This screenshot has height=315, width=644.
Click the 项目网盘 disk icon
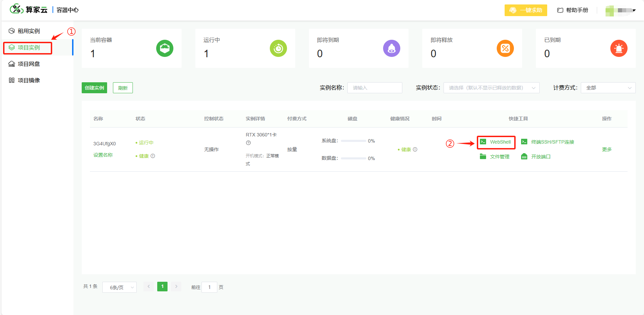click(x=12, y=64)
